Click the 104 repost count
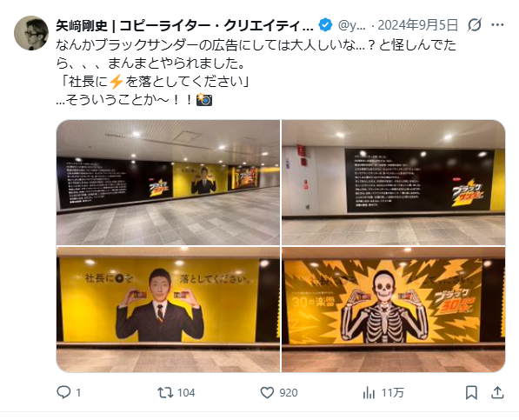Viewport: 519px width, 420px height. (186, 393)
